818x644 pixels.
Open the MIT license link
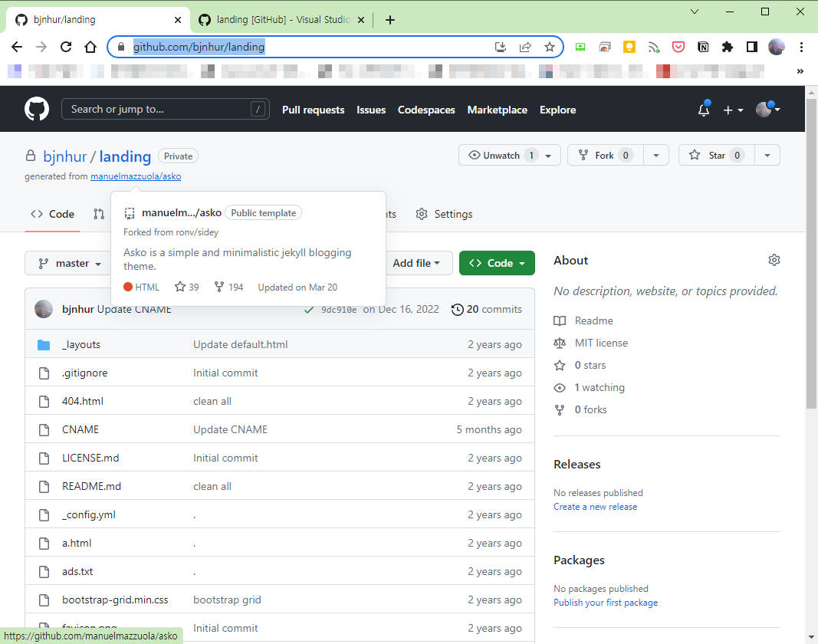pyautogui.click(x=601, y=343)
